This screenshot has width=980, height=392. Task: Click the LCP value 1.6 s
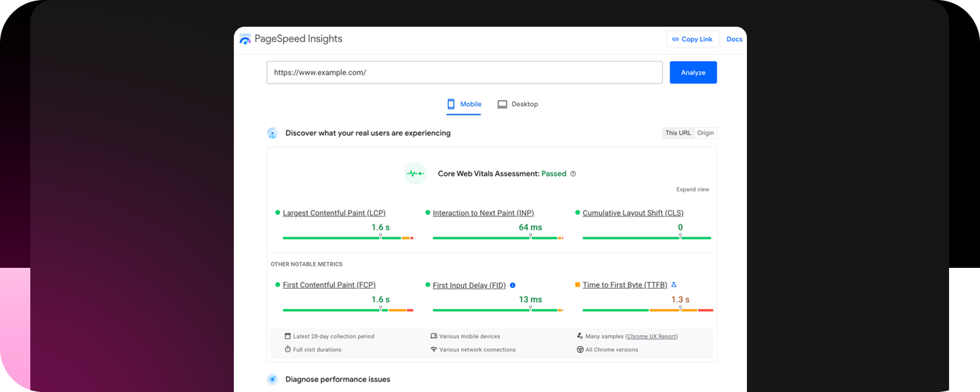pyautogui.click(x=380, y=227)
